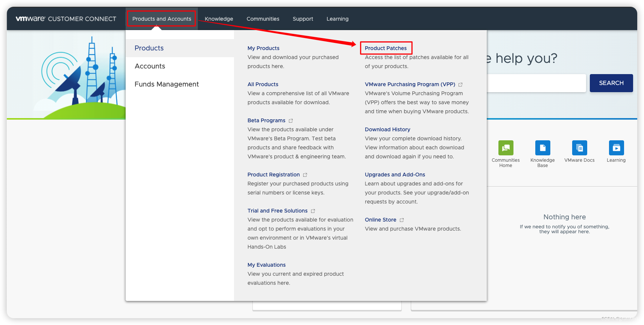The image size is (644, 325).
Task: Open the Communities menu
Action: 263,19
